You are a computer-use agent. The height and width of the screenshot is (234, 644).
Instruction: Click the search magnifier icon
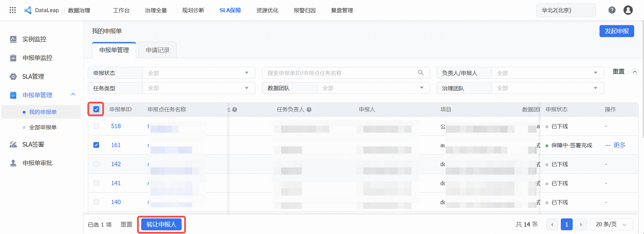click(421, 73)
